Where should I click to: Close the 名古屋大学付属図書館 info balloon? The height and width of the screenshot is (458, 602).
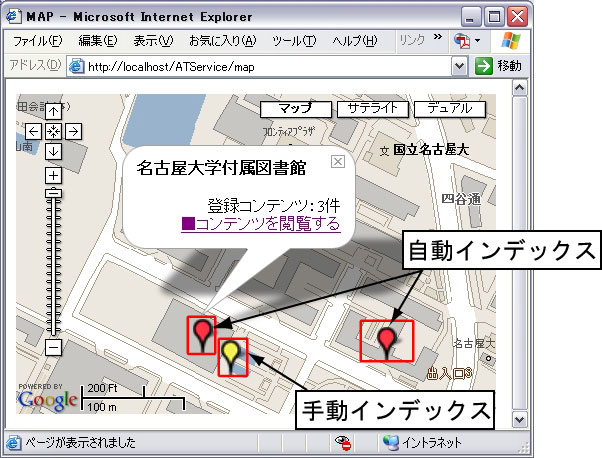point(337,162)
